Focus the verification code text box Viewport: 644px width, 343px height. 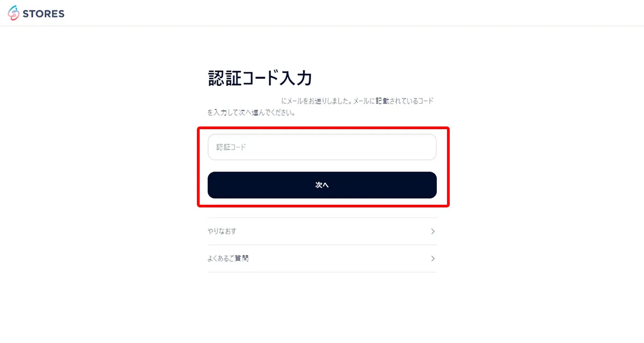(322, 147)
